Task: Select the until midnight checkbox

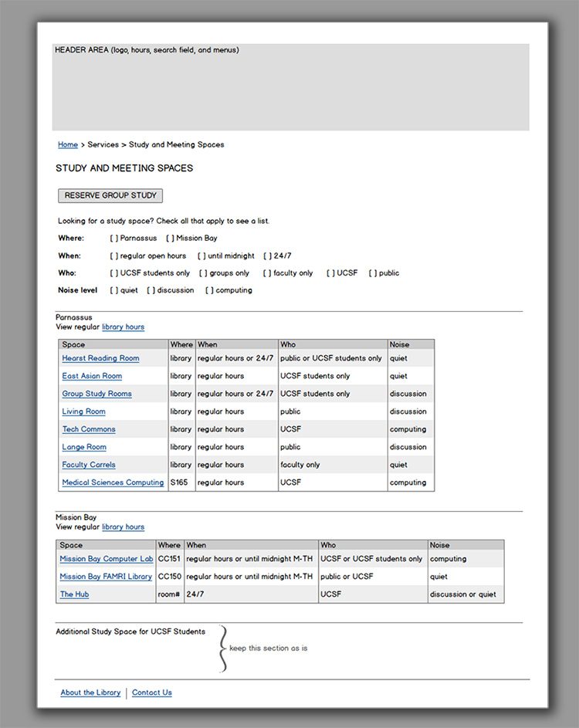Action: [x=201, y=256]
